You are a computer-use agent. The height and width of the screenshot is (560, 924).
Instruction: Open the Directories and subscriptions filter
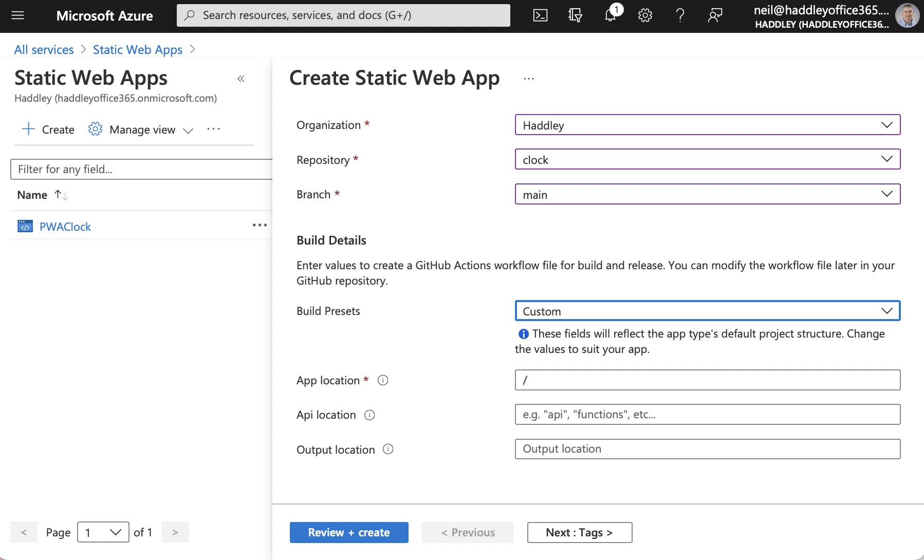point(575,15)
